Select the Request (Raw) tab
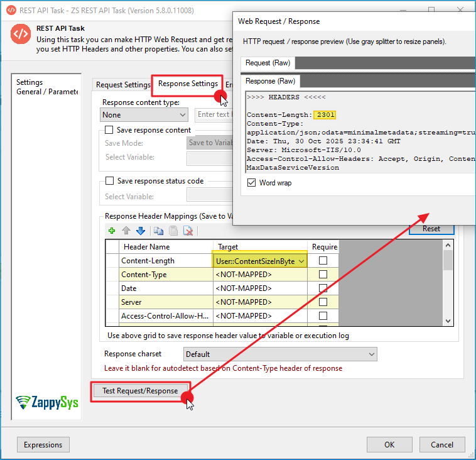The image size is (476, 460). (x=268, y=63)
